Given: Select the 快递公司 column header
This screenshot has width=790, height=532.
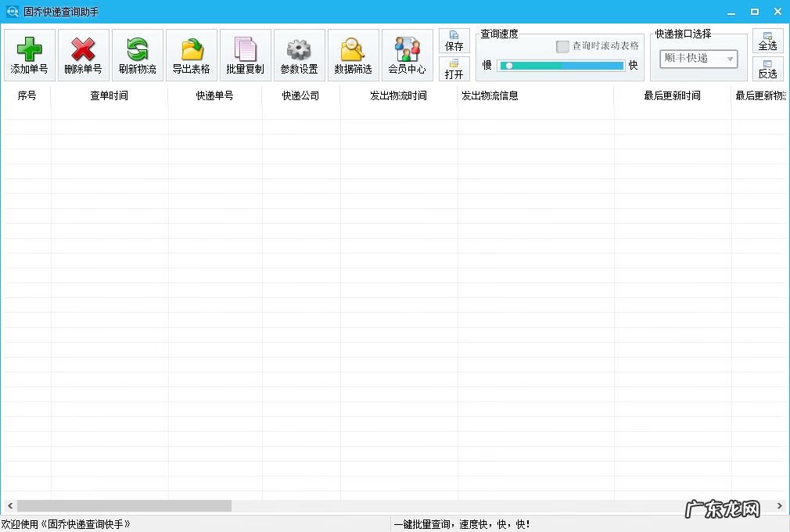Looking at the screenshot, I should (300, 95).
